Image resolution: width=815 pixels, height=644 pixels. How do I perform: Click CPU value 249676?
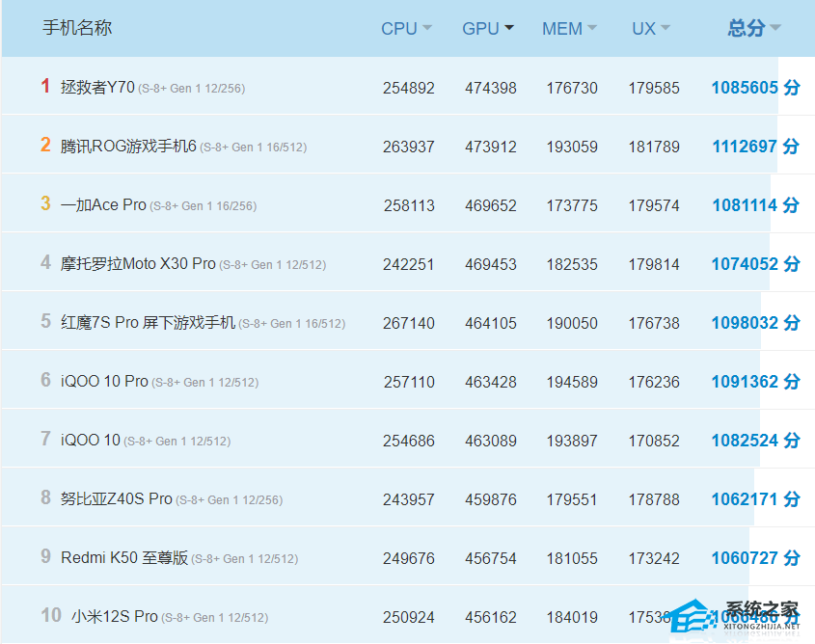(x=409, y=557)
